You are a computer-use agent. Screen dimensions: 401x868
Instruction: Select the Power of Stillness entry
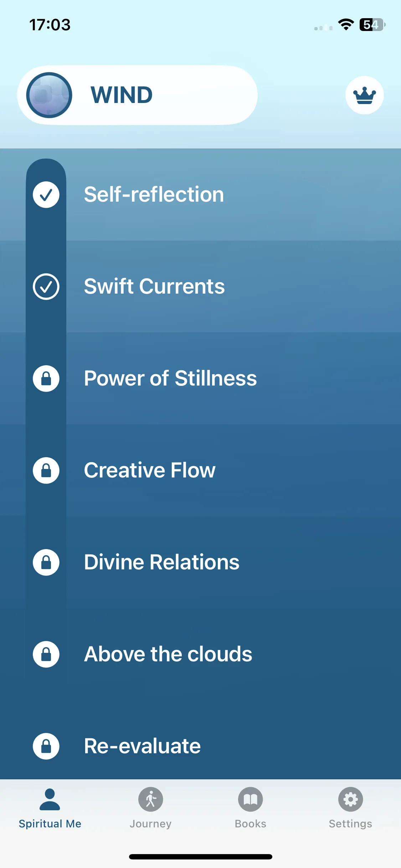tap(200, 378)
